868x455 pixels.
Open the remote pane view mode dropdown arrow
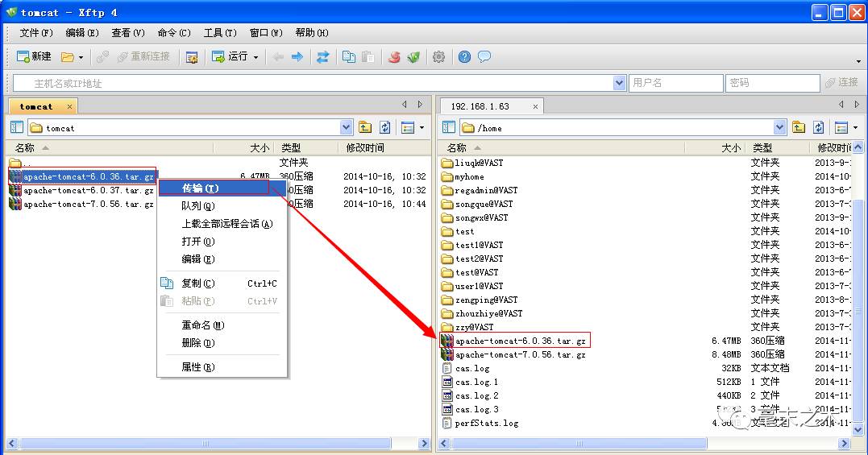pos(855,128)
